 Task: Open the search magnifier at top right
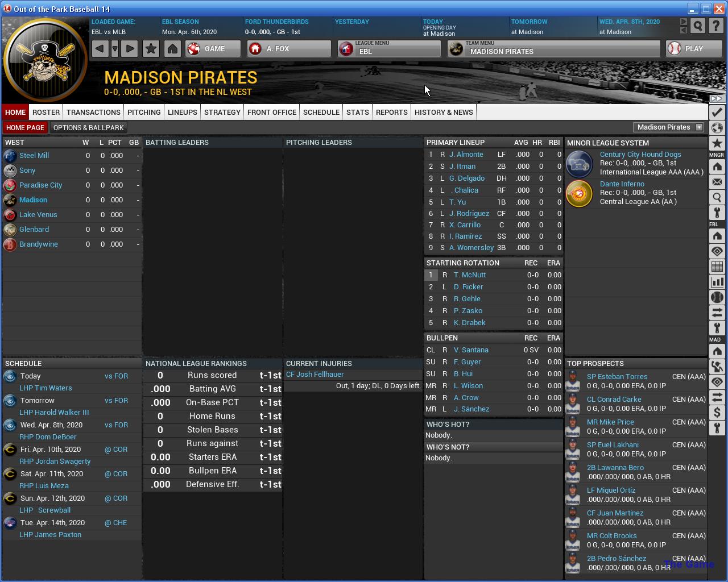pos(698,26)
